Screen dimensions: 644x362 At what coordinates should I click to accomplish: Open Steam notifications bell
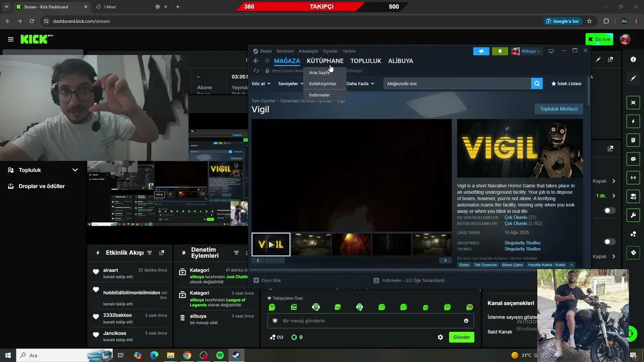(x=500, y=51)
